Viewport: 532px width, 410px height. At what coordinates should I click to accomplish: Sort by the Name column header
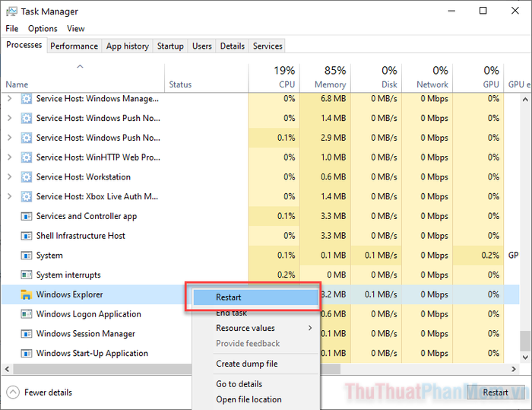tap(83, 78)
